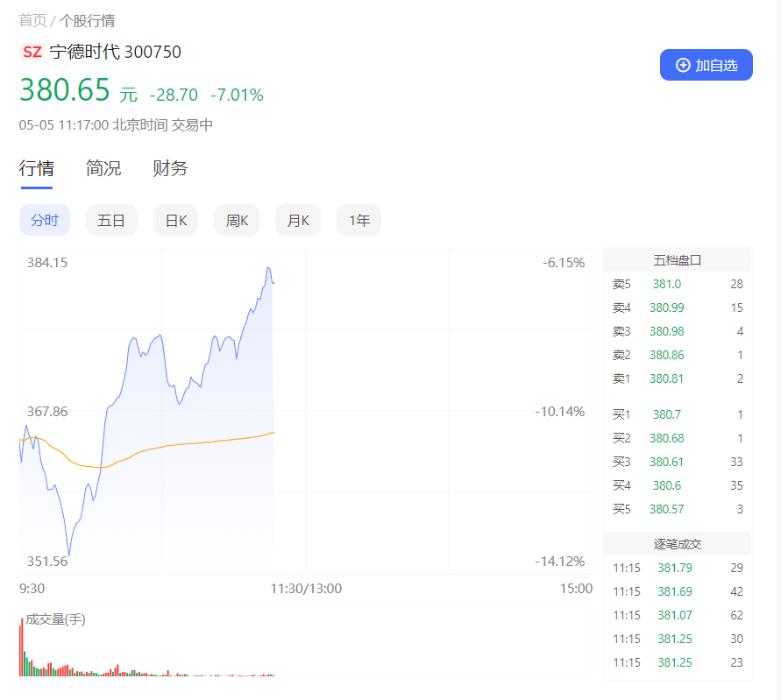
Task: Click the -10.14% axis label
Action: pos(560,412)
